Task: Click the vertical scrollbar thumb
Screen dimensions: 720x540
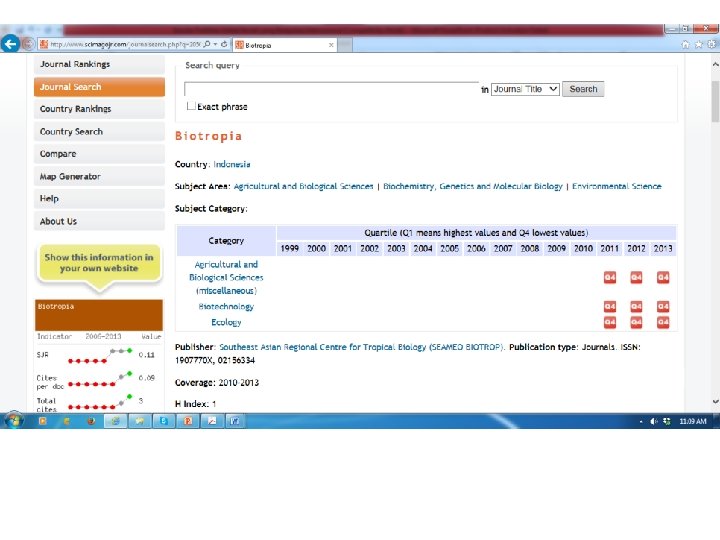Action: (715, 101)
